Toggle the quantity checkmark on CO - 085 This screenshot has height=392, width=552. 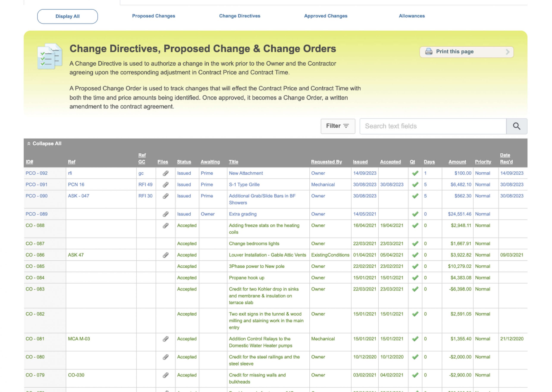tap(415, 266)
